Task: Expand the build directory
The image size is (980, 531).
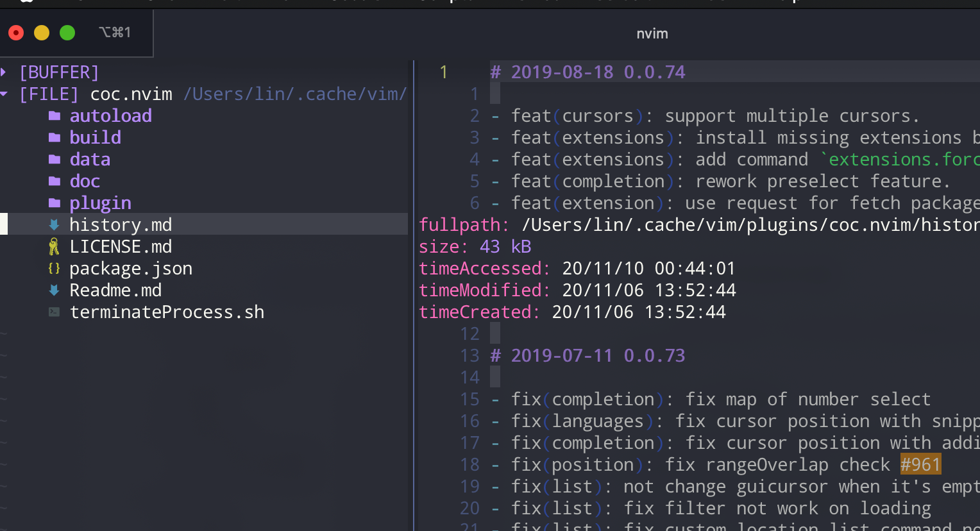Action: (95, 137)
